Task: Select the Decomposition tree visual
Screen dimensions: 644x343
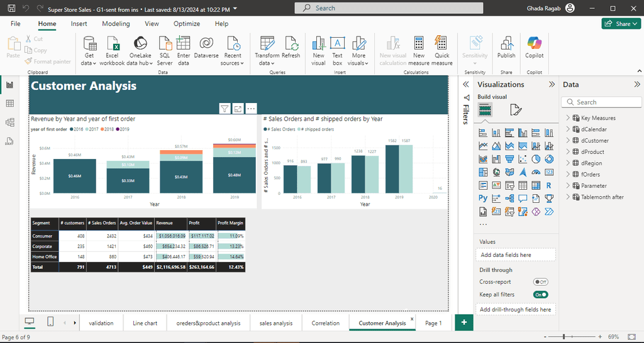Action: coord(509,199)
